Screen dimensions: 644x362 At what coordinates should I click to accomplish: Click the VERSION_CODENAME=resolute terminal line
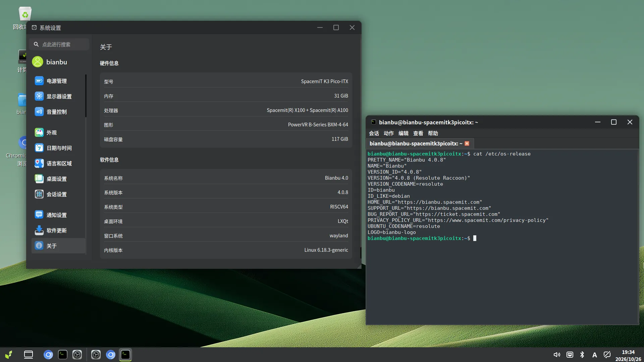coord(405,184)
